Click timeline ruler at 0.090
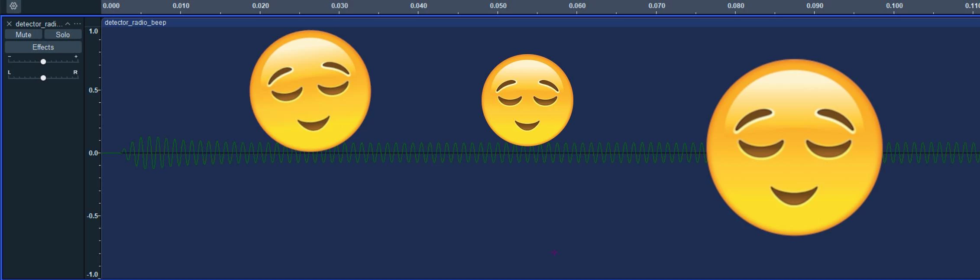980x280 pixels. click(815, 6)
